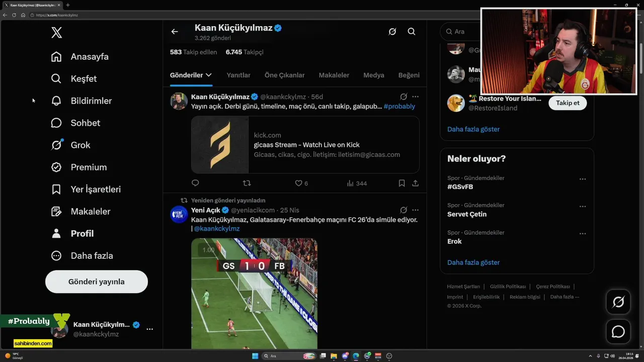Screen dimensions: 644x362
Task: Open more options for Erok trend
Action: (x=583, y=234)
